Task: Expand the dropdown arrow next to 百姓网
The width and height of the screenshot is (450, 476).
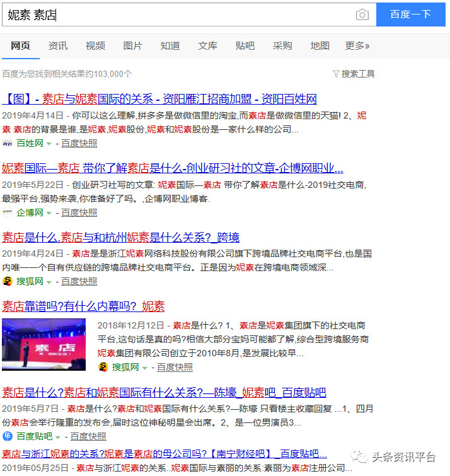Action: coord(49,144)
